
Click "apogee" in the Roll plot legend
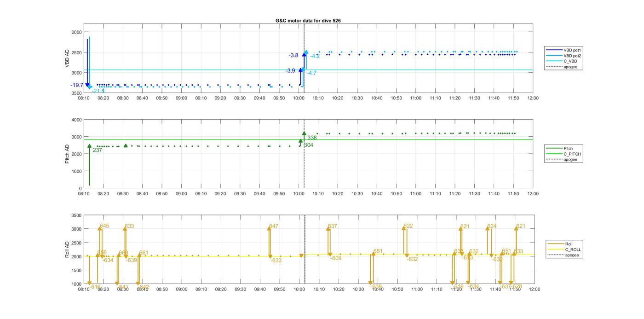pos(563,255)
